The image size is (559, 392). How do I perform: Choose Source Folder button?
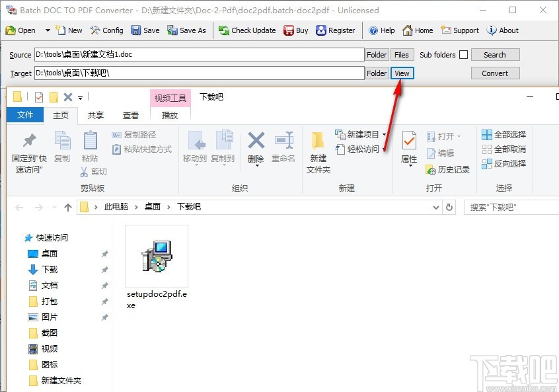point(377,55)
